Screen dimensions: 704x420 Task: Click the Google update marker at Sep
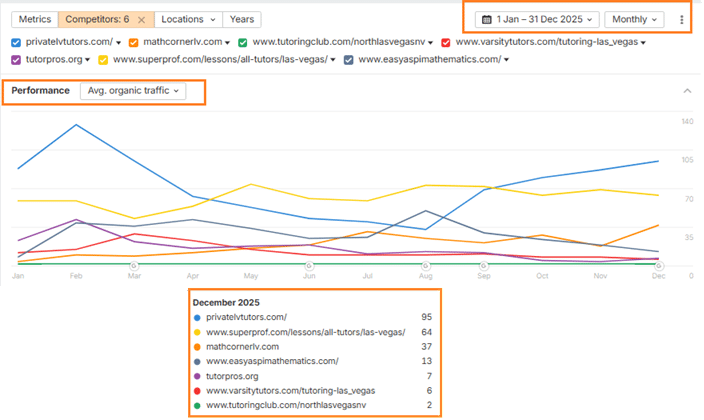484,265
